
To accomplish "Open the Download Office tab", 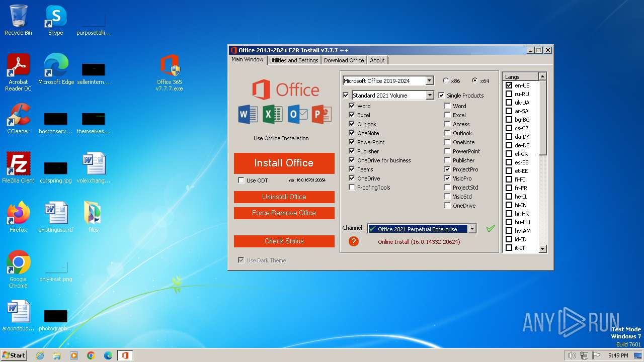I will [344, 60].
